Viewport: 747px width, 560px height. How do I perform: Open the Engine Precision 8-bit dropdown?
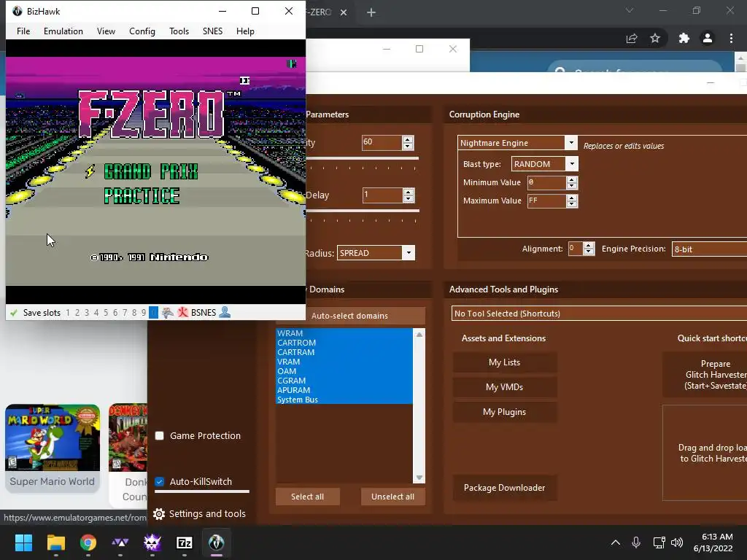[709, 249]
